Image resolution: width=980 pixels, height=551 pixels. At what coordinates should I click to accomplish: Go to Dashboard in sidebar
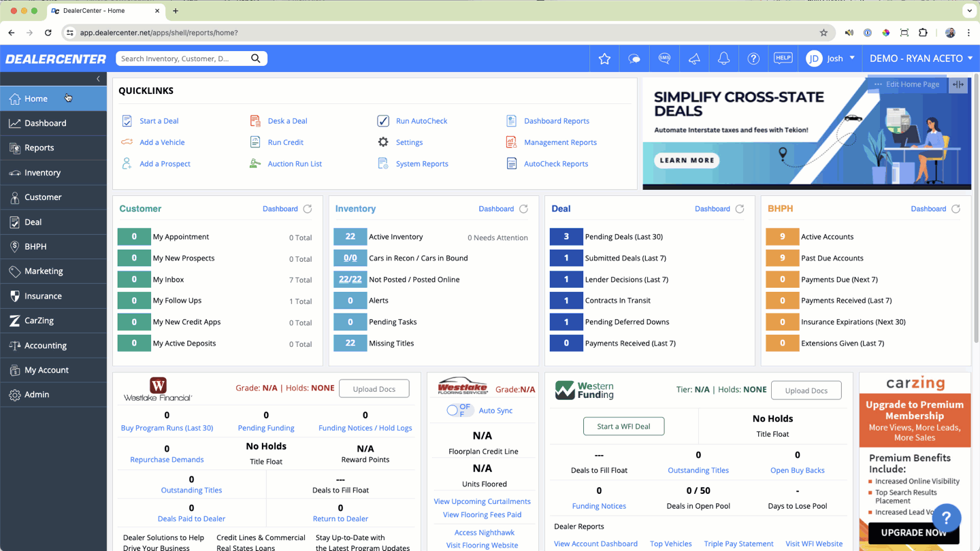[53, 123]
